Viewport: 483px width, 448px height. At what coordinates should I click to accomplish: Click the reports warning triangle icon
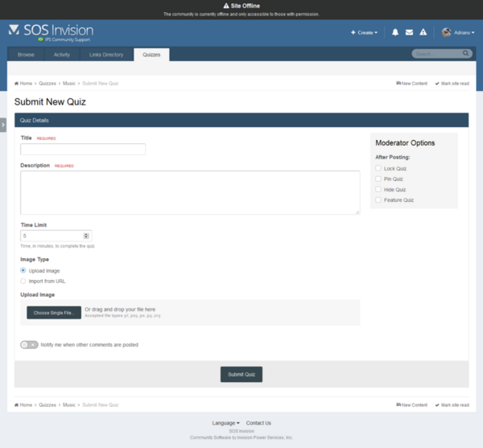point(423,33)
